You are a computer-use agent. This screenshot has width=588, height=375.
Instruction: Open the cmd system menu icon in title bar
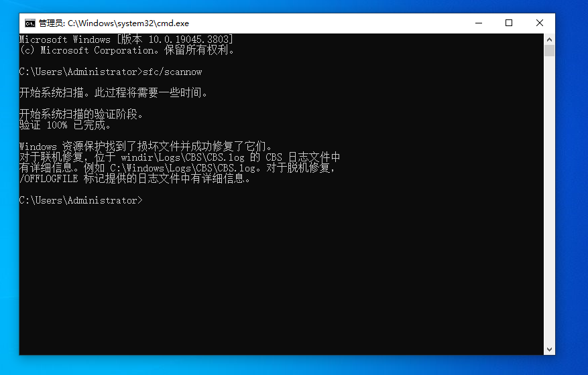(x=30, y=23)
